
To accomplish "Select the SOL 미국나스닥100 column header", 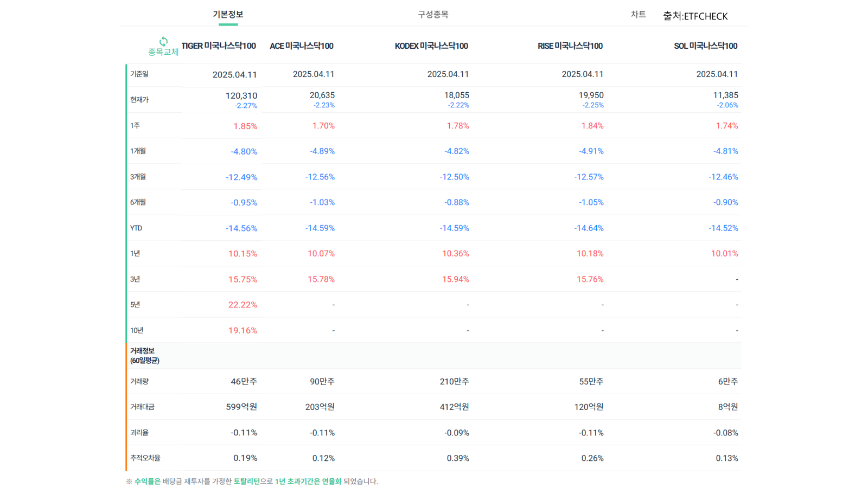I will tap(706, 46).
